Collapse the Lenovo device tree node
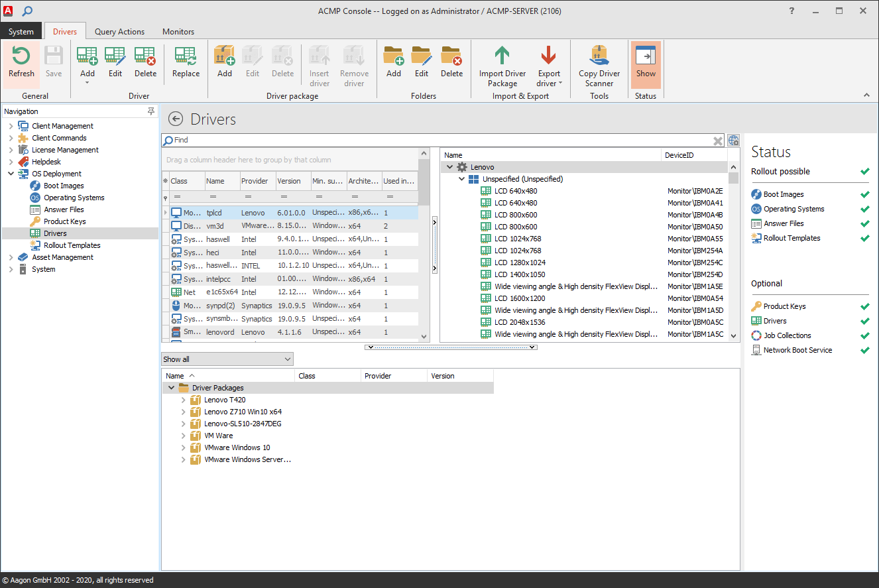This screenshot has width=879, height=588. 450,167
